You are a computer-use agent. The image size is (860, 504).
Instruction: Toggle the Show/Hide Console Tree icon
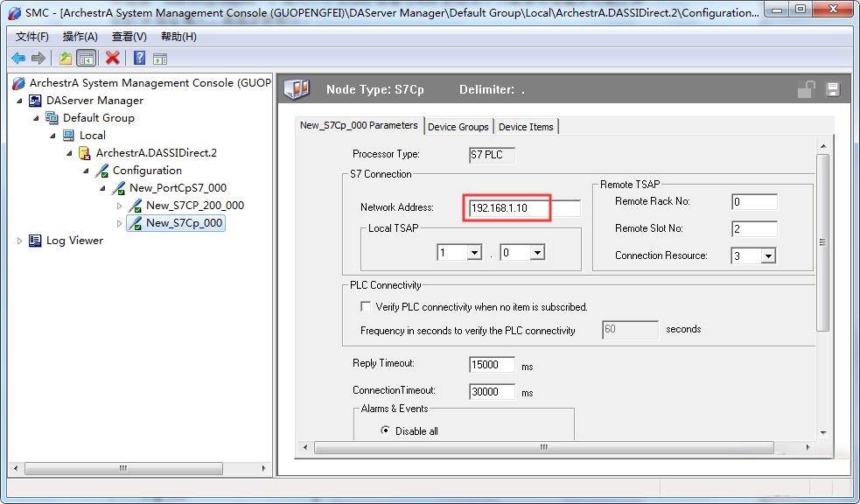[86, 58]
